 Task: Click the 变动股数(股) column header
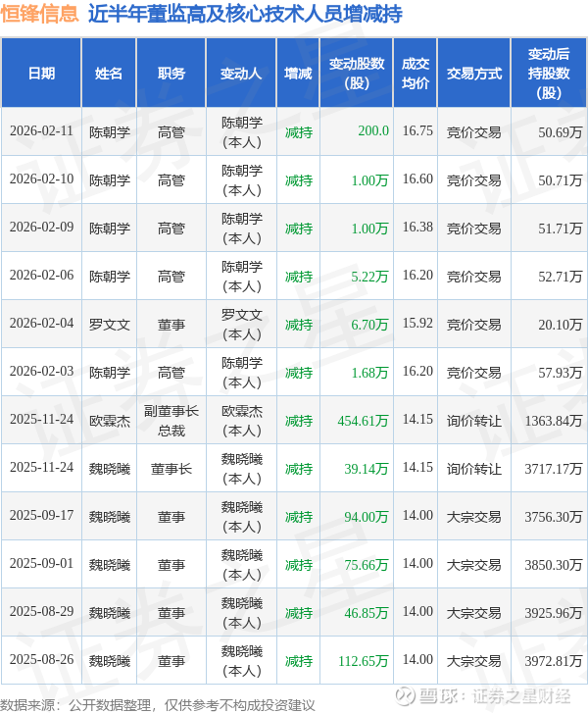(x=357, y=74)
